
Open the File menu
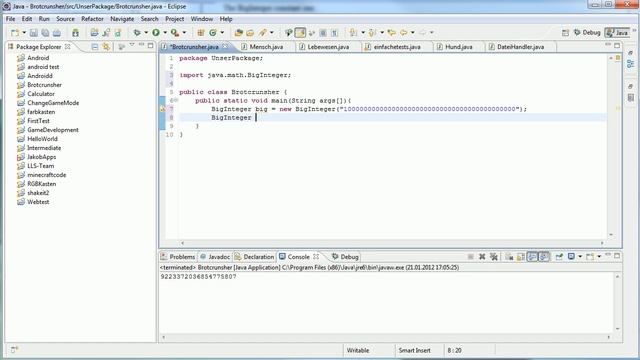coord(10,19)
